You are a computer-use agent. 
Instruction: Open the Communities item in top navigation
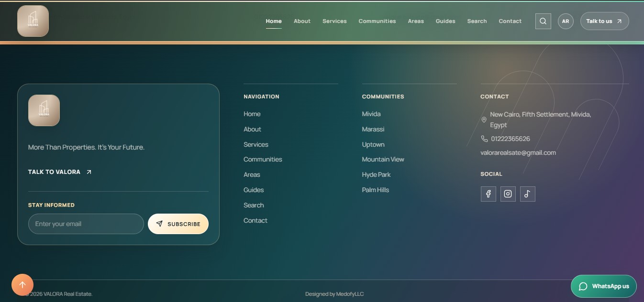coord(377,21)
